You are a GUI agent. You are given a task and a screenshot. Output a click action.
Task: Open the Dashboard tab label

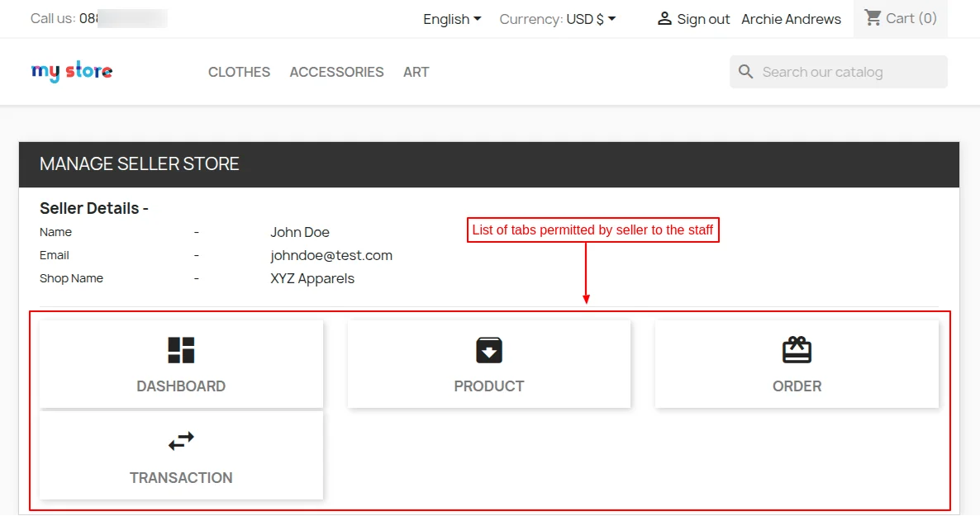coord(181,386)
